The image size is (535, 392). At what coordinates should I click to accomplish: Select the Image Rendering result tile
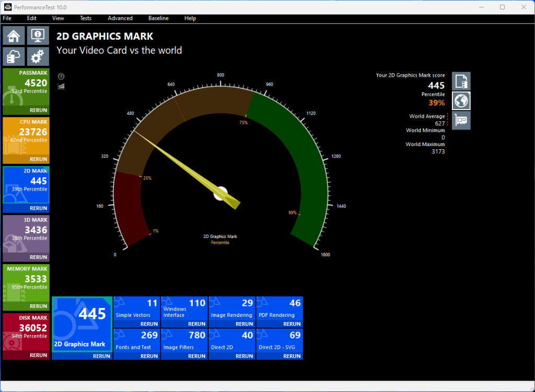click(x=232, y=309)
